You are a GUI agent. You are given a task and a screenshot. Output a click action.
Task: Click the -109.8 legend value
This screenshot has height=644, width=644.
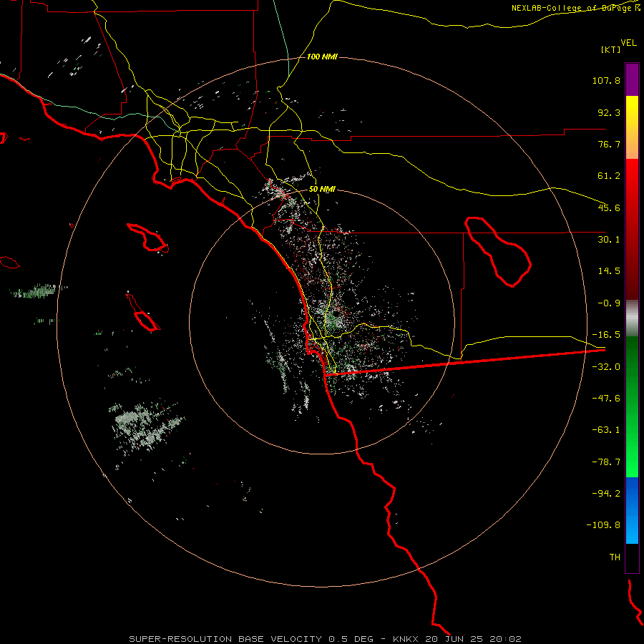coord(603,525)
